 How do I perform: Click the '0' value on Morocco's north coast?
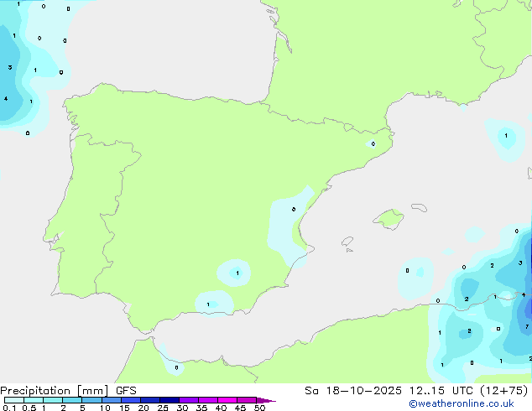coord(176,367)
